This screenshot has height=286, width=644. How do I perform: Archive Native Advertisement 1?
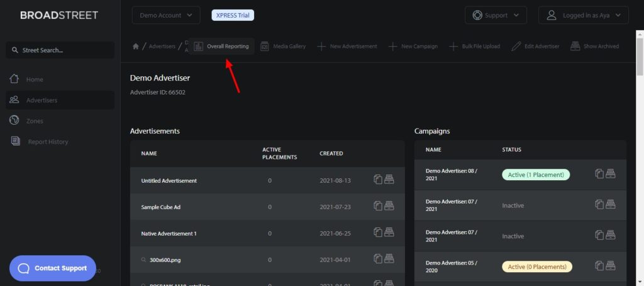pos(389,232)
